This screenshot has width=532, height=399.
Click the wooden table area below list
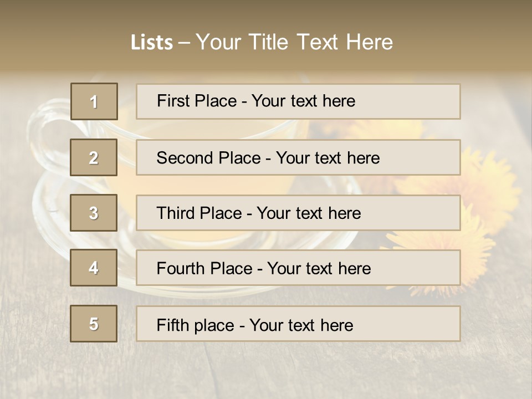pos(266,371)
